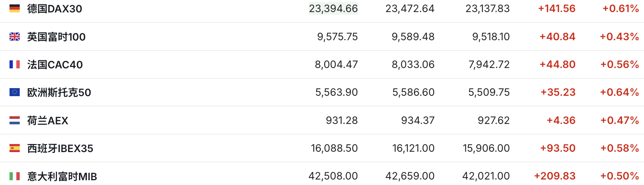644x185 pixels.
Task: Click the German flag icon
Action: 15,8
